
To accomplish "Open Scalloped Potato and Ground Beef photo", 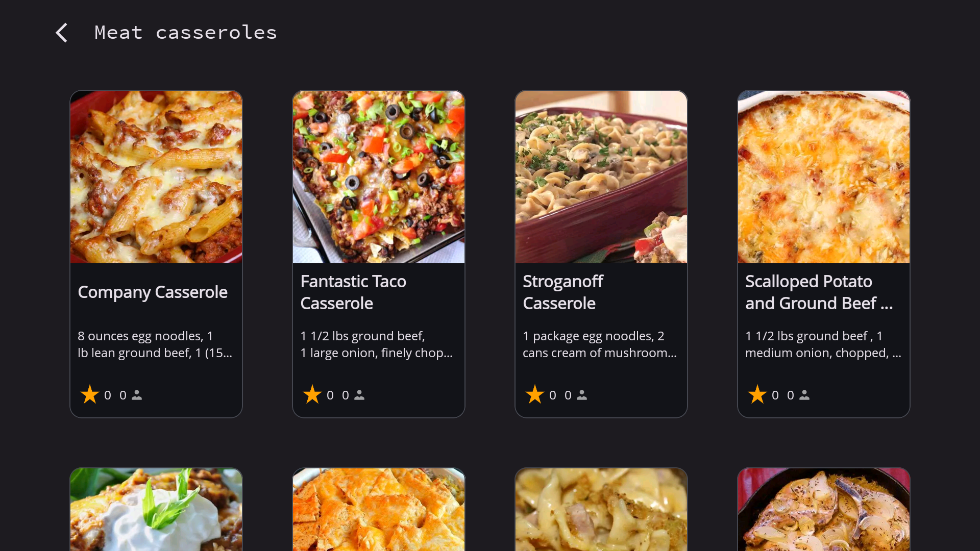I will point(824,177).
